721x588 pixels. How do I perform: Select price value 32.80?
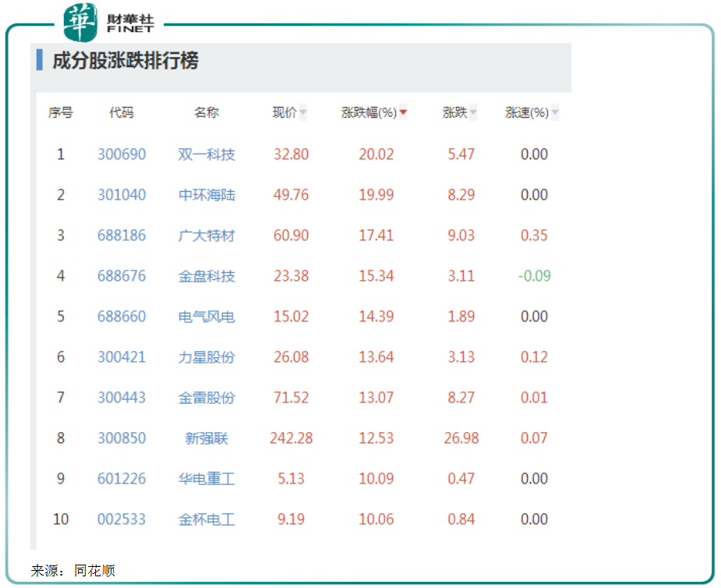(x=291, y=154)
